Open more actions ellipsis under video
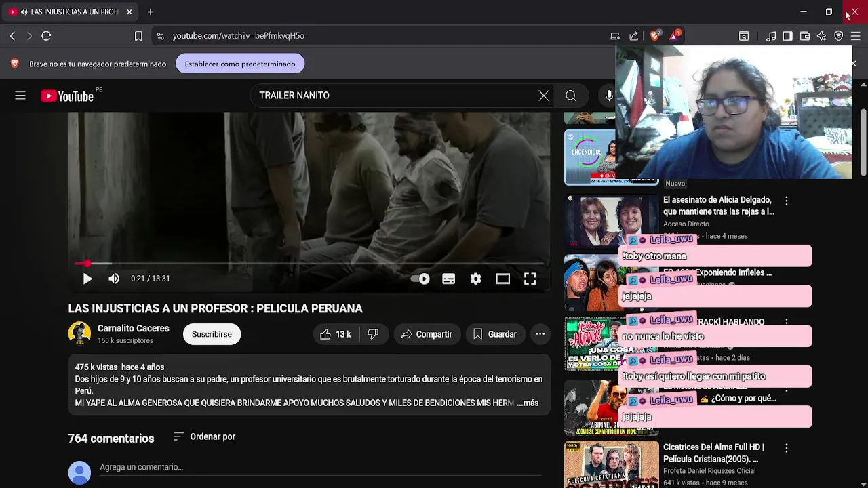The height and width of the screenshot is (488, 868). tap(540, 334)
